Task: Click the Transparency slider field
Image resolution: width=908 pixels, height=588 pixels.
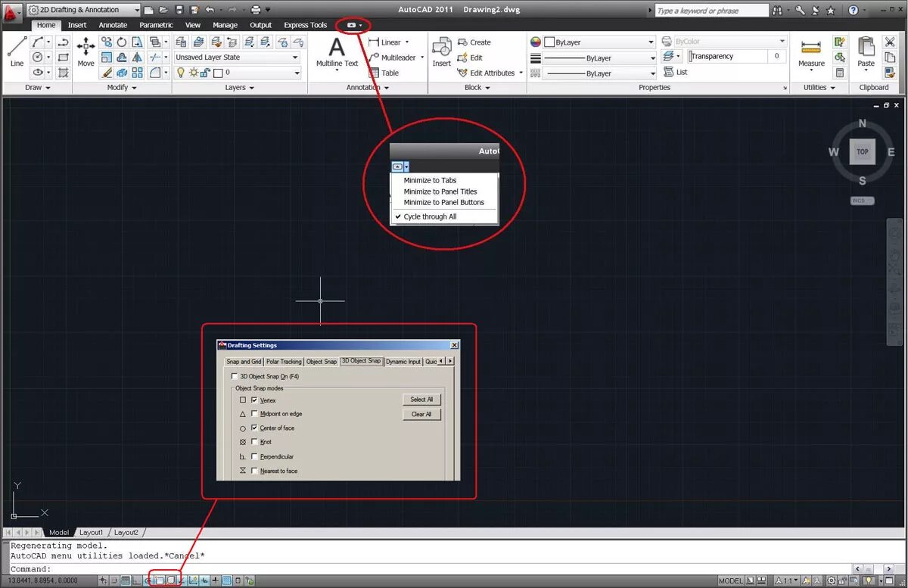Action: [x=727, y=57]
